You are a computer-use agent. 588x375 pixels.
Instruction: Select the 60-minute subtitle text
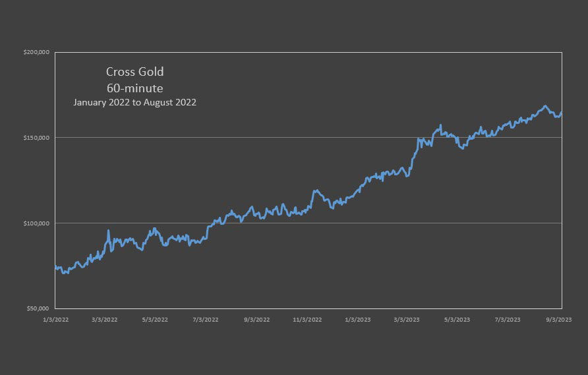click(134, 88)
